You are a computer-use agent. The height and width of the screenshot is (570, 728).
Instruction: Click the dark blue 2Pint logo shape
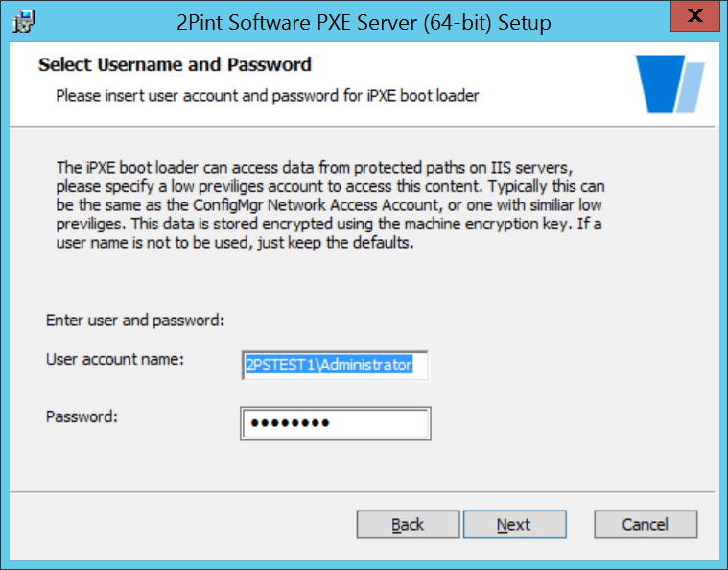click(x=660, y=83)
